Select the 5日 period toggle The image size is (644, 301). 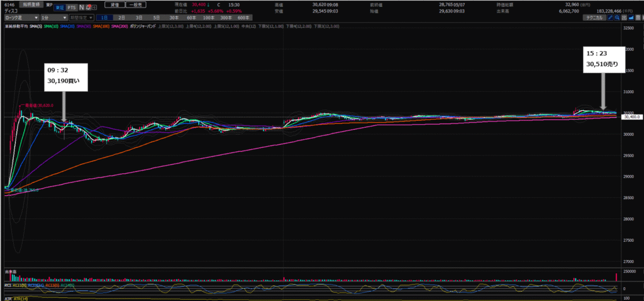coord(155,18)
